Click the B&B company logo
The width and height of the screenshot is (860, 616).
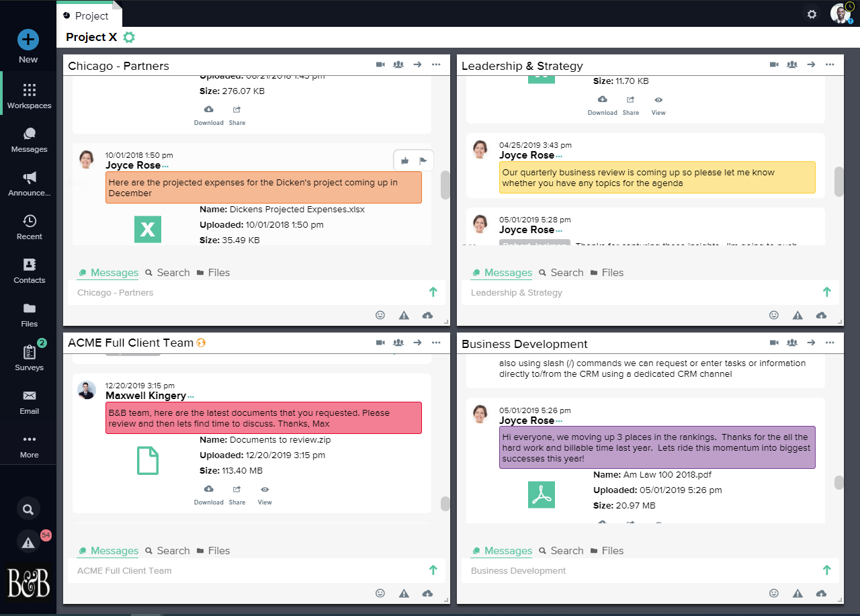point(28,582)
